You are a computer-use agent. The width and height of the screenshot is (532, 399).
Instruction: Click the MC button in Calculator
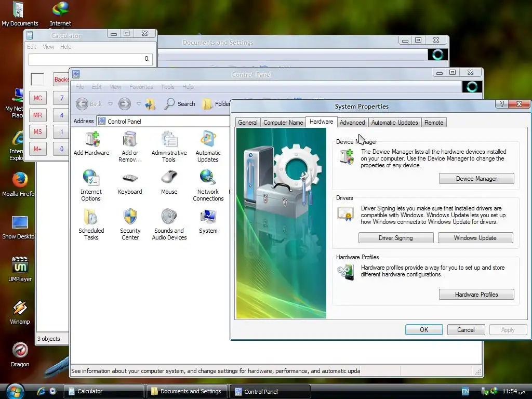(x=37, y=98)
